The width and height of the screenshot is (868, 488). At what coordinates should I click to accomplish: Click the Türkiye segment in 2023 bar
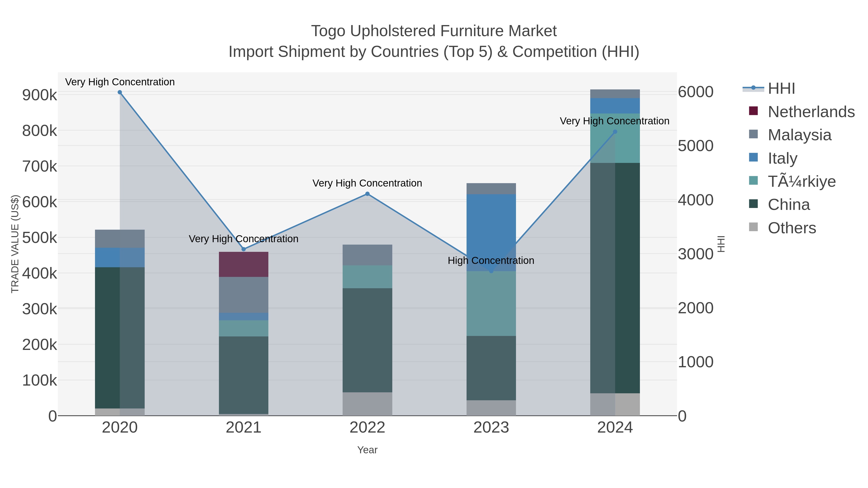pos(491,303)
